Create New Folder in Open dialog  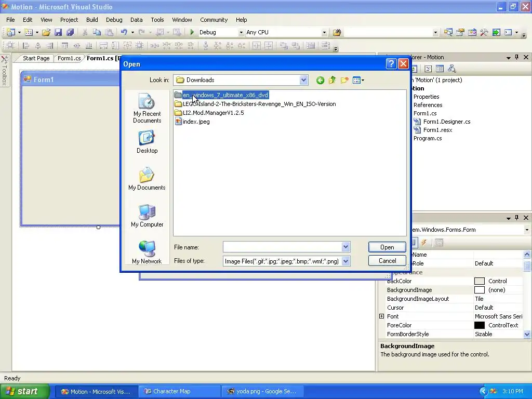click(x=344, y=81)
